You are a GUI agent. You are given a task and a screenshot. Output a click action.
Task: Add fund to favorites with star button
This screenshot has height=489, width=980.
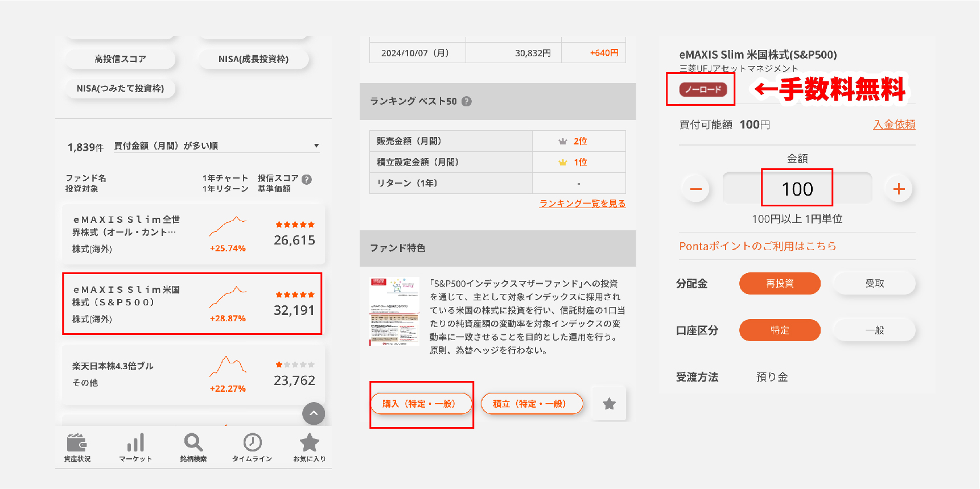coord(609,404)
